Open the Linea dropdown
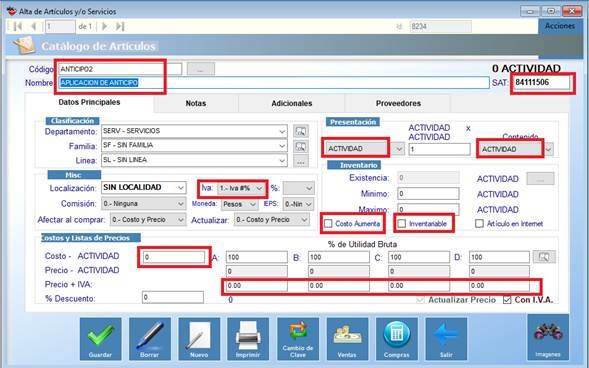Viewport: 589px width, 368px height. [x=282, y=161]
